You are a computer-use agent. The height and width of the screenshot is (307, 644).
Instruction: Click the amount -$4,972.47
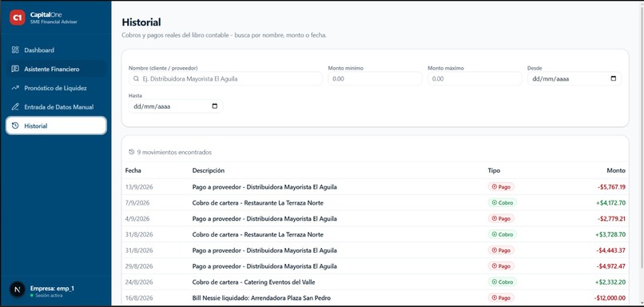tap(611, 266)
